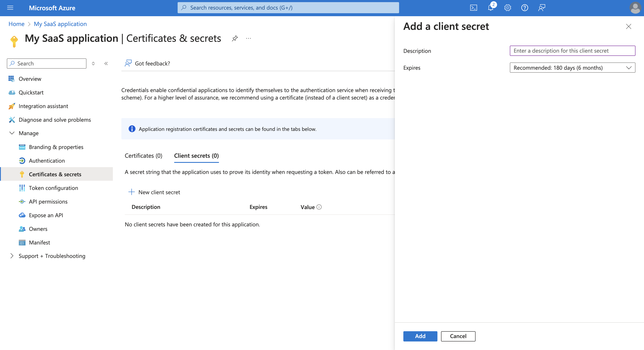Open the portal settings gear icon

[507, 8]
